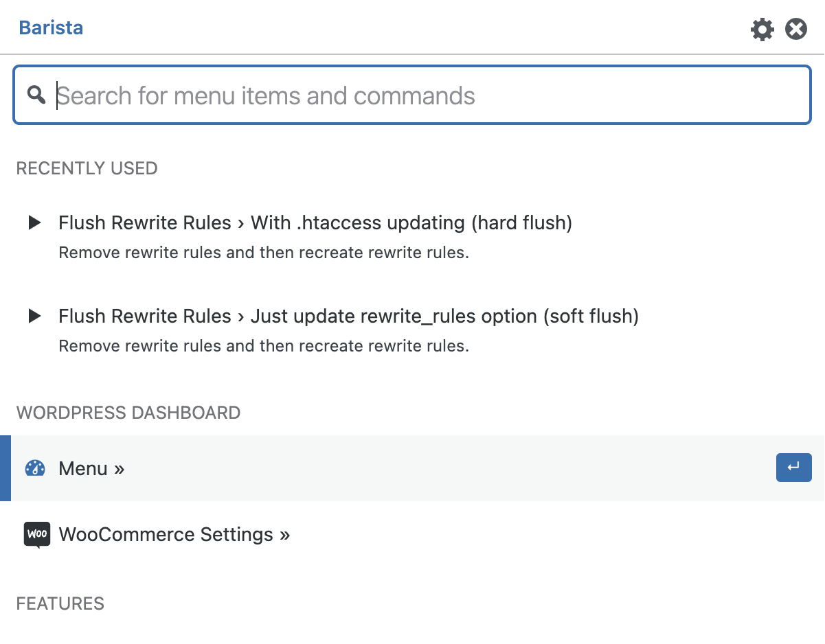The height and width of the screenshot is (644, 825).
Task: Click the Features section heading
Action: 60,603
